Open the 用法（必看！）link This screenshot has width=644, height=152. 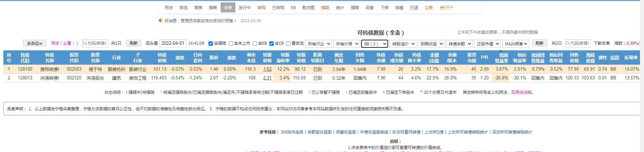click(65, 43)
